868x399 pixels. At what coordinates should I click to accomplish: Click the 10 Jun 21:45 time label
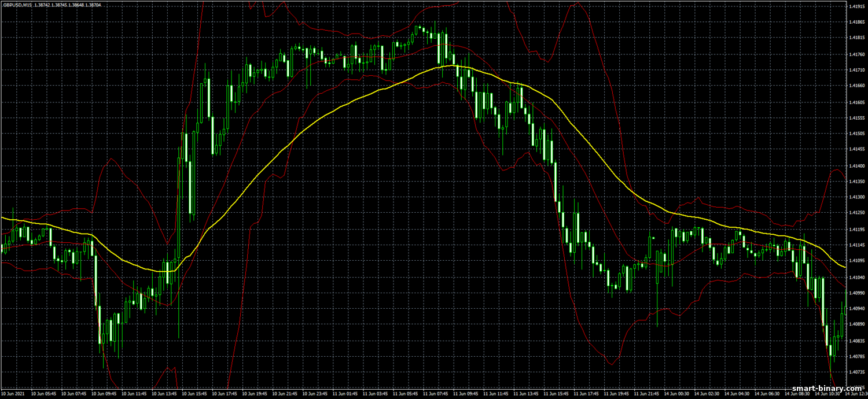point(285,394)
